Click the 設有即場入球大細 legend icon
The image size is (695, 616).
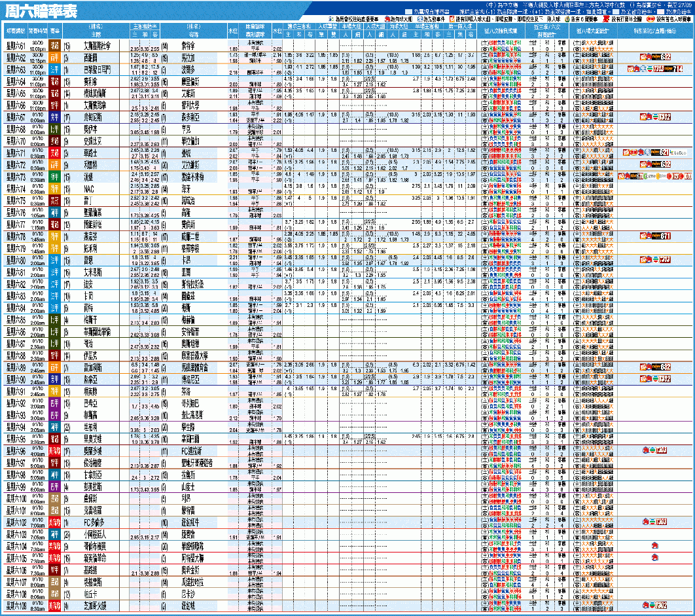coord(452,20)
